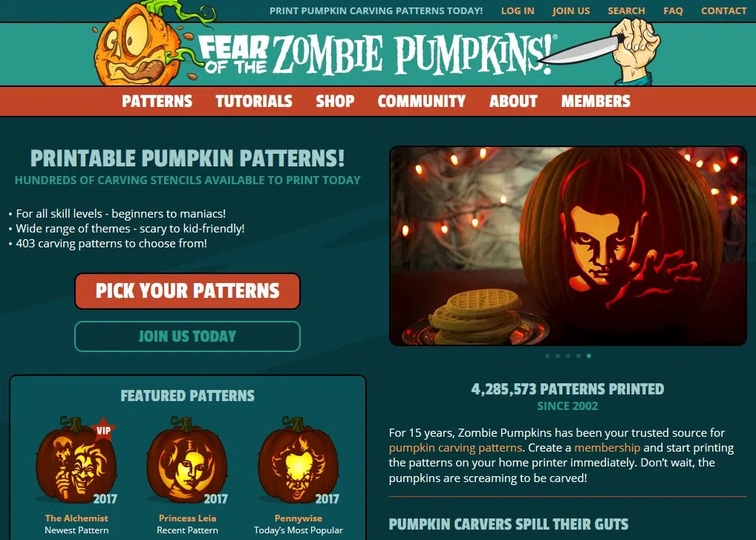The height and width of the screenshot is (540, 756).
Task: Select the first slideshow dot
Action: [x=547, y=356]
